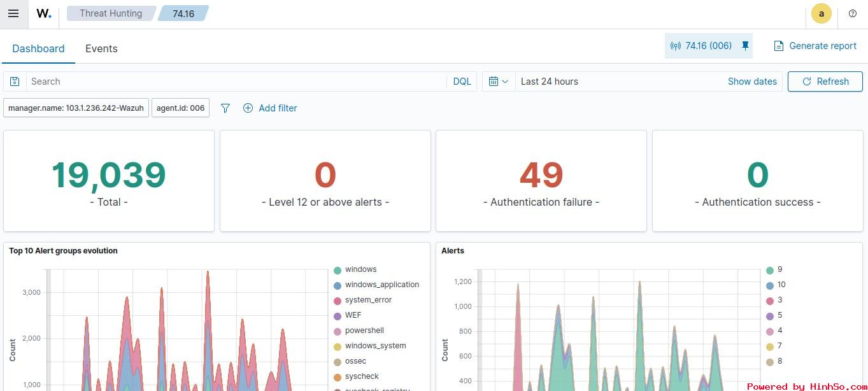Unpin agent with the pin icon
Screen dimensions: 868x391
(745, 46)
